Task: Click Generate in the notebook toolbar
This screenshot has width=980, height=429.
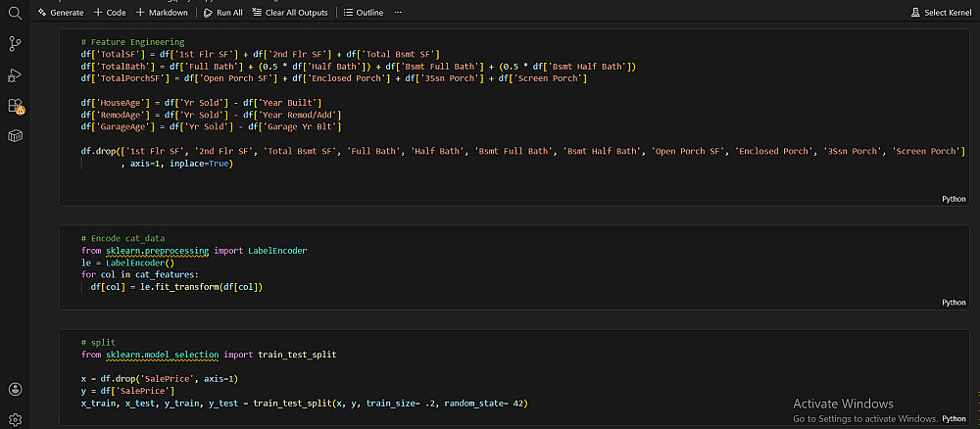Action: pos(61,13)
